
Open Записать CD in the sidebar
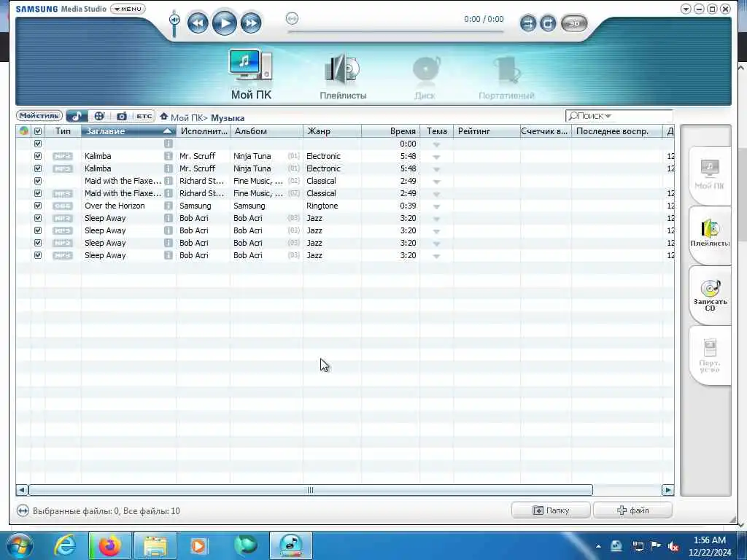[709, 295]
